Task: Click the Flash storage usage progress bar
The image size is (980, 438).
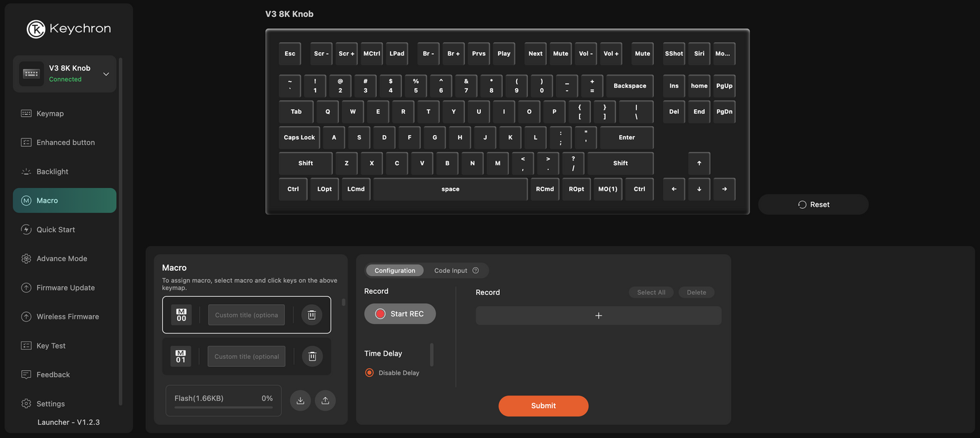Action: (223, 407)
